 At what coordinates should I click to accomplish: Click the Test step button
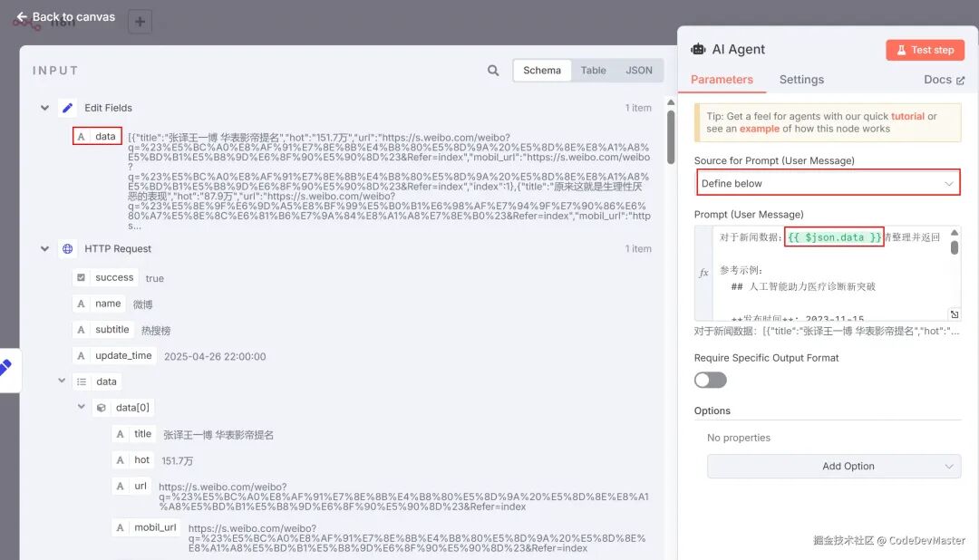tap(925, 50)
